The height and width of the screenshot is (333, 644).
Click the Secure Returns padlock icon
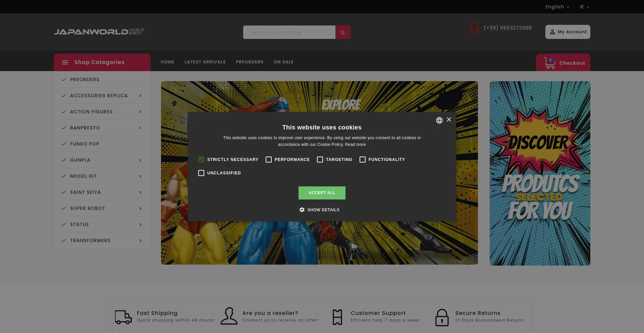coord(442,317)
